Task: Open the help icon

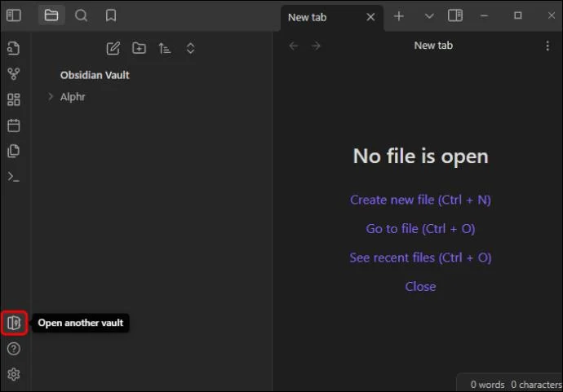Action: point(14,349)
